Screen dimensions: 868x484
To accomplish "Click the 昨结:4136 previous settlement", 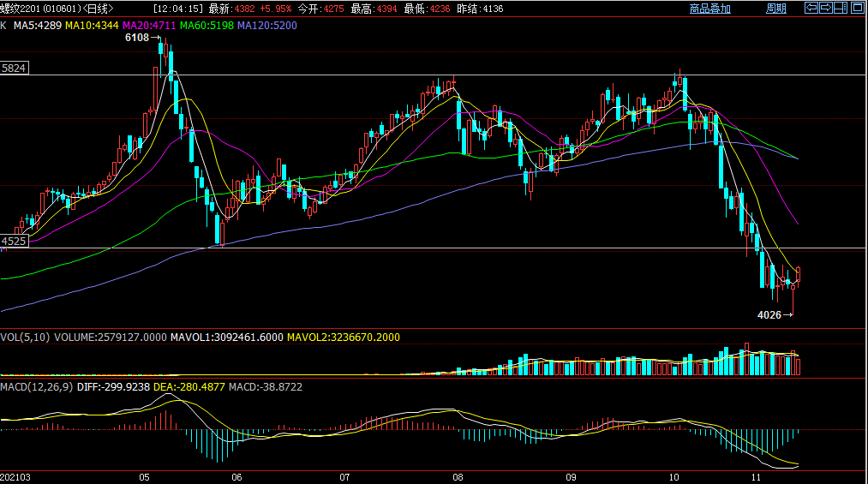I will (480, 9).
